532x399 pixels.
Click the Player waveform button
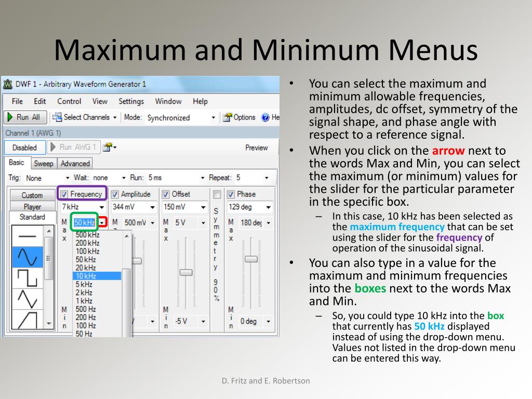click(32, 207)
